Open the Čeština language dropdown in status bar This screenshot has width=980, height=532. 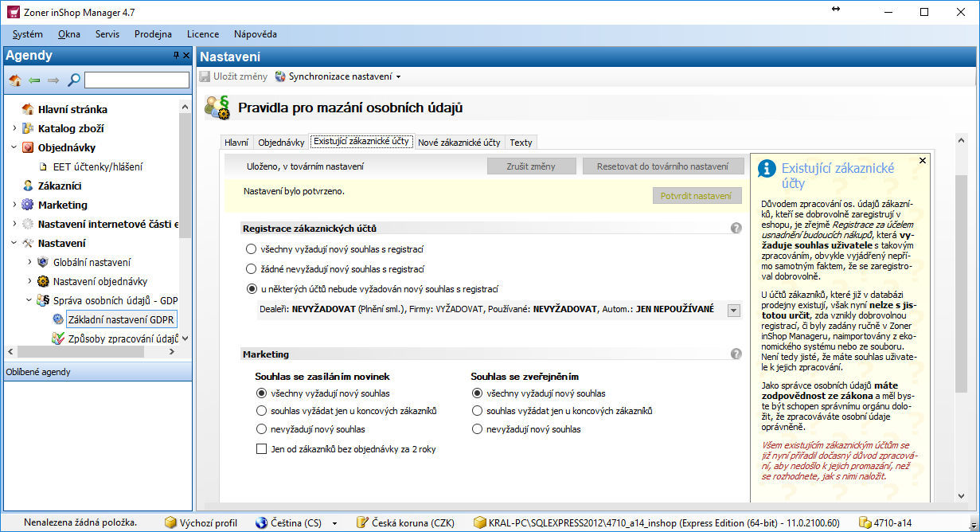click(335, 523)
